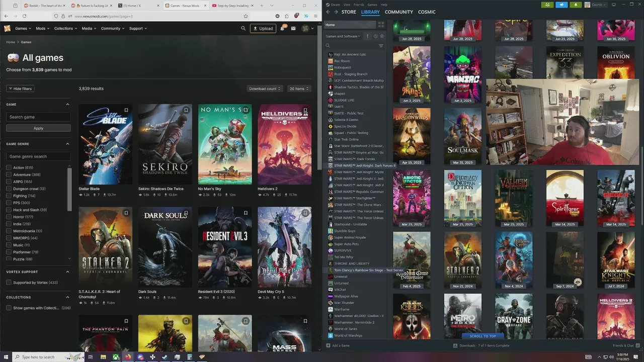644x362 pixels.
Task: Click Scroll to Top button in Steam
Action: 482,336
